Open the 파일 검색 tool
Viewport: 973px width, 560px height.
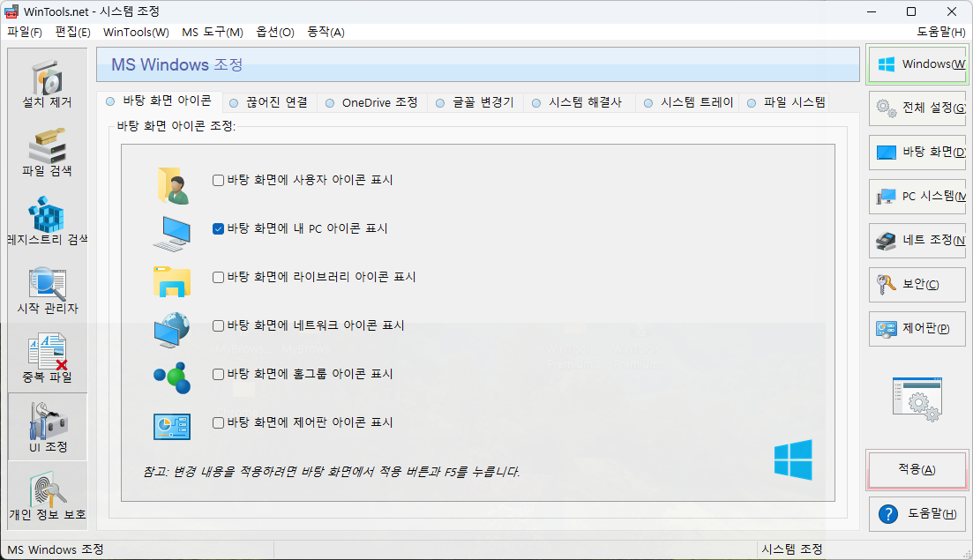click(47, 153)
